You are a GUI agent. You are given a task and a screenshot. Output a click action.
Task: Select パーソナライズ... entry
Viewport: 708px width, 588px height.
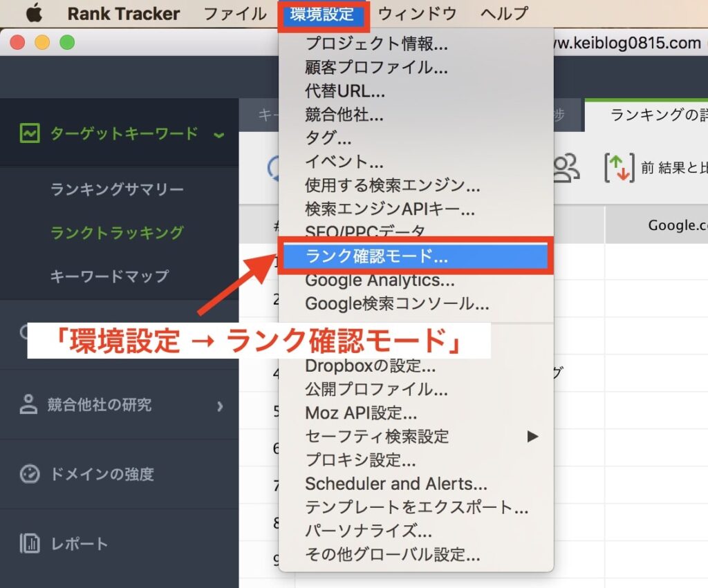pyautogui.click(x=369, y=531)
